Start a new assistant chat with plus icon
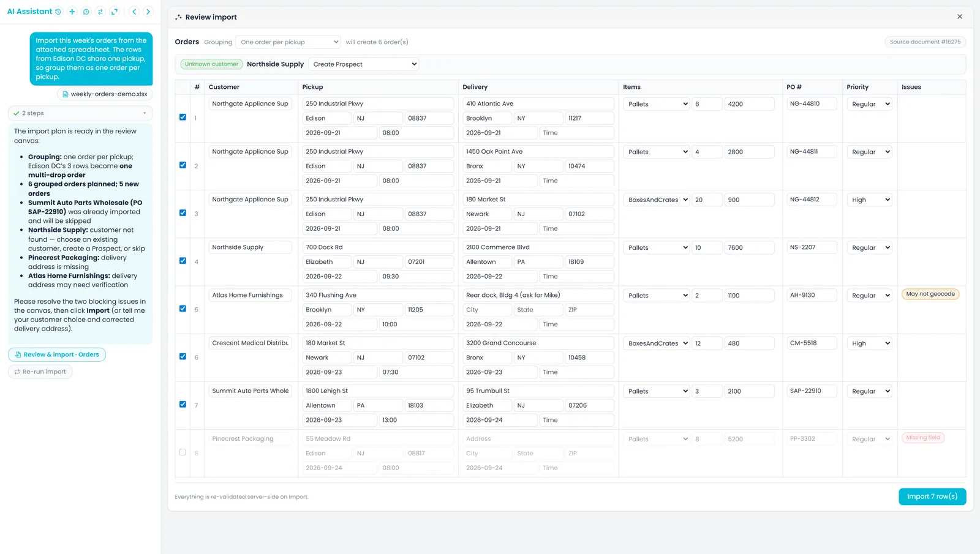 (x=72, y=12)
